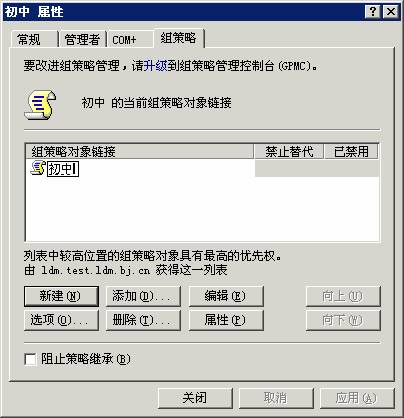The image size is (404, 418).
Task: Click the 删除(T)... button
Action: click(x=143, y=320)
